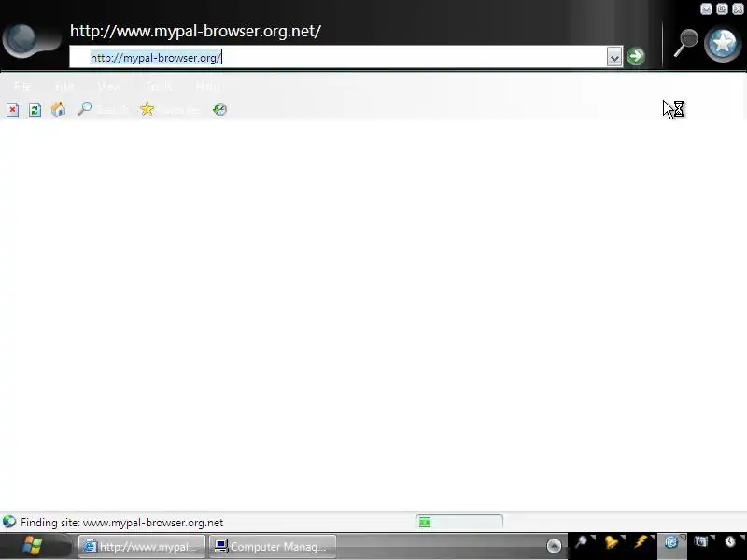The width and height of the screenshot is (747, 560).
Task: Click the page title URL text at top
Action: coord(195,32)
